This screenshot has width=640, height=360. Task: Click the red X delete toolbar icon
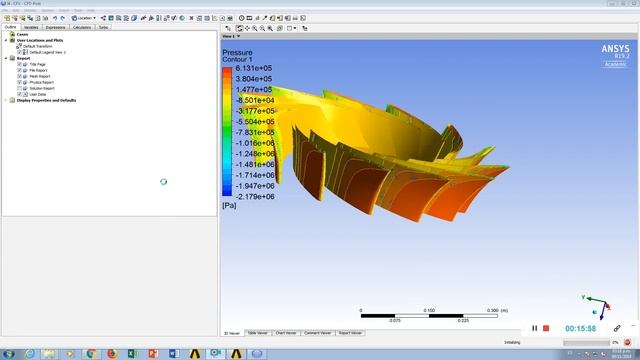[191, 18]
